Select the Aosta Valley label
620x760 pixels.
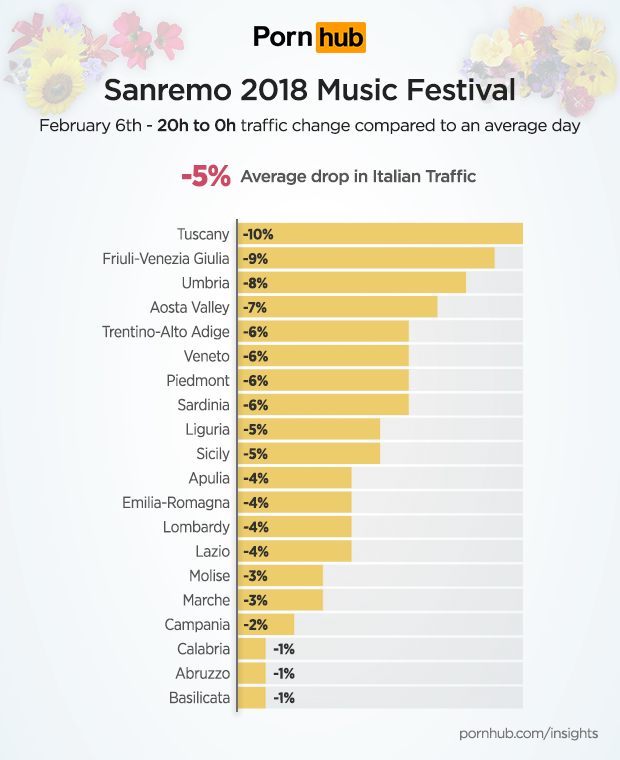190,307
